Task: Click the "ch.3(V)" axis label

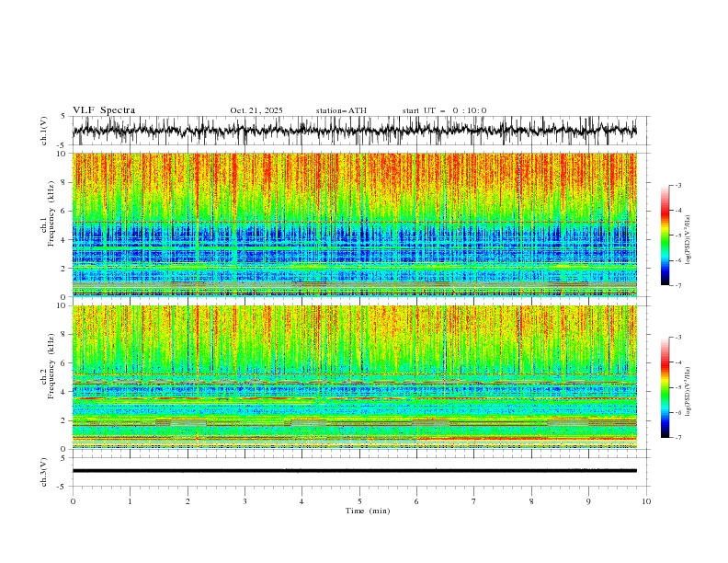Action: click(44, 472)
